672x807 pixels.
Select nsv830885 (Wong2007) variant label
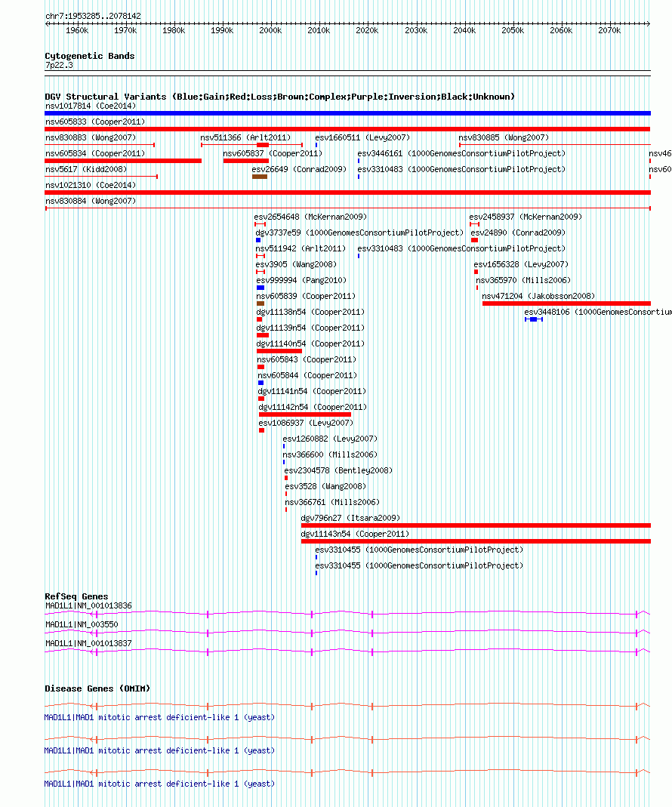[504, 138]
